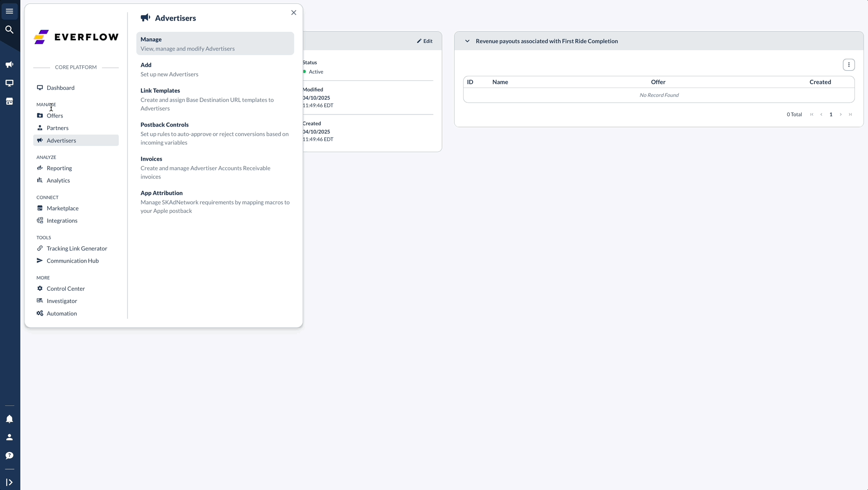868x490 pixels.
Task: Click the Automation gears icon
Action: click(x=40, y=314)
